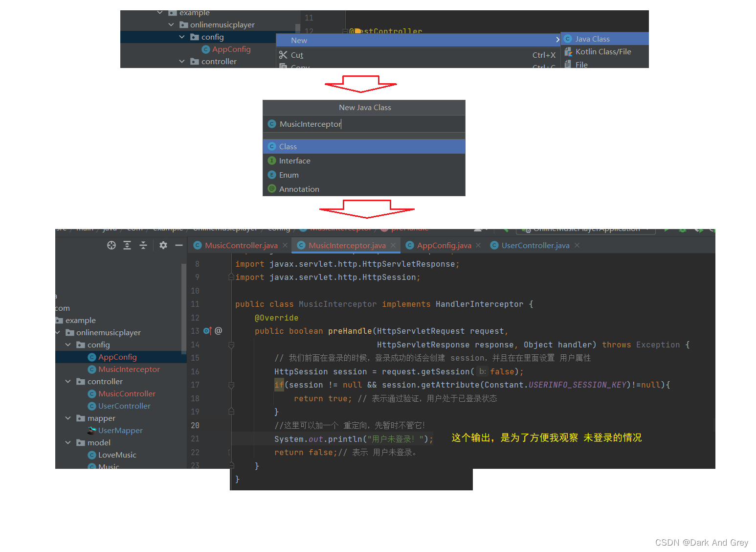
Task: Click the UserMapper mapper icon in tree
Action: pos(91,430)
